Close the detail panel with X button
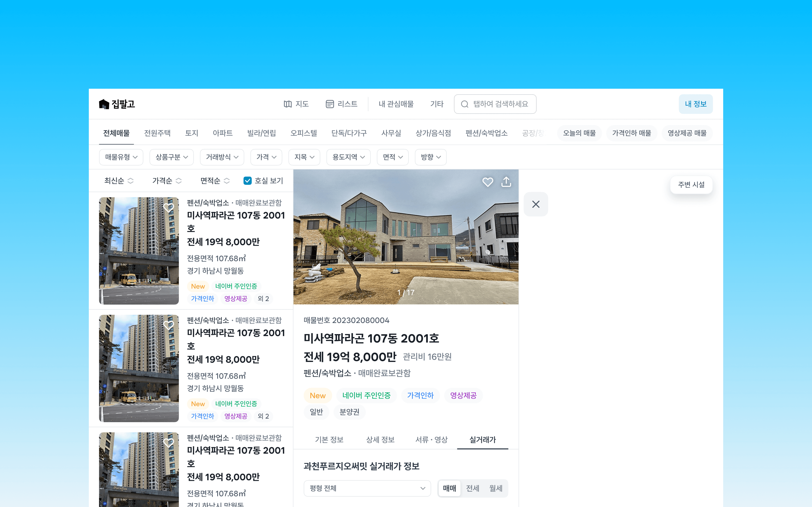 [x=535, y=204]
